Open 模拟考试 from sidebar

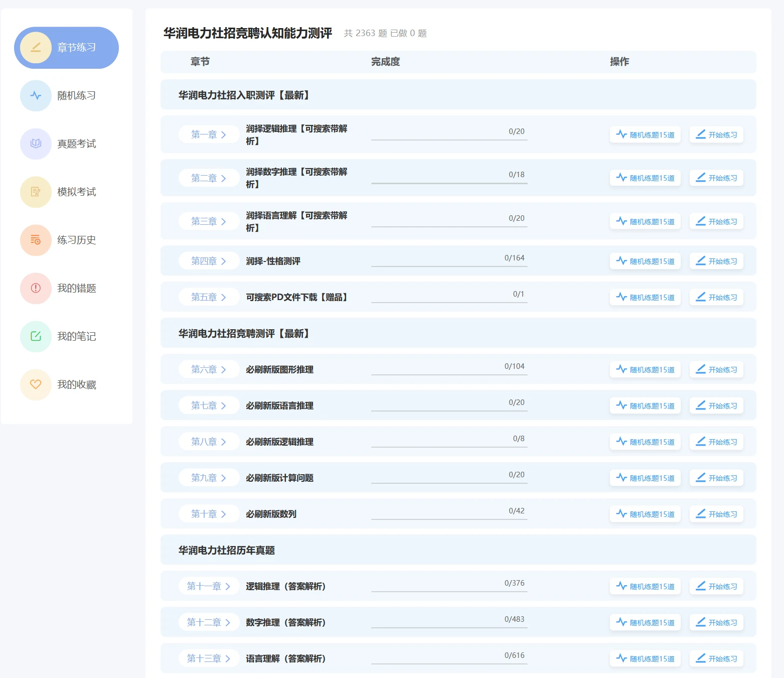66,192
